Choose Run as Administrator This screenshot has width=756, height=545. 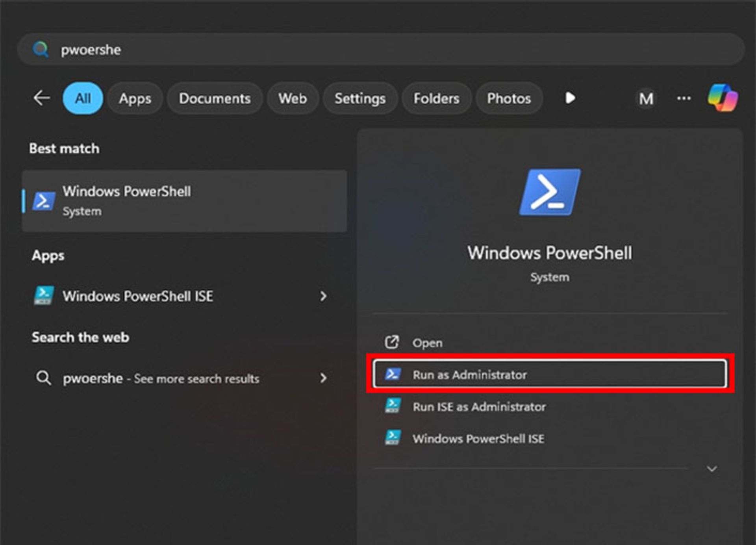tap(550, 374)
